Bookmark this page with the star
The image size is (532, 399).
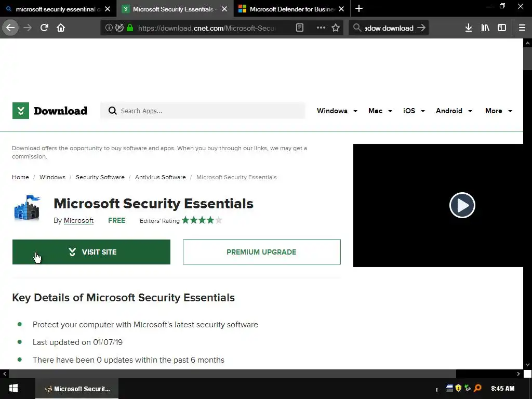[336, 28]
